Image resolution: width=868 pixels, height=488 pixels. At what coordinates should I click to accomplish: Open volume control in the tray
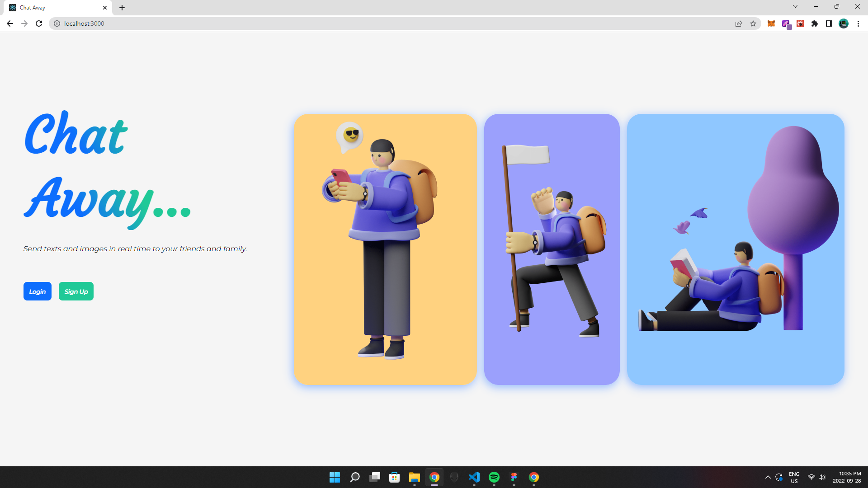pos(822,477)
